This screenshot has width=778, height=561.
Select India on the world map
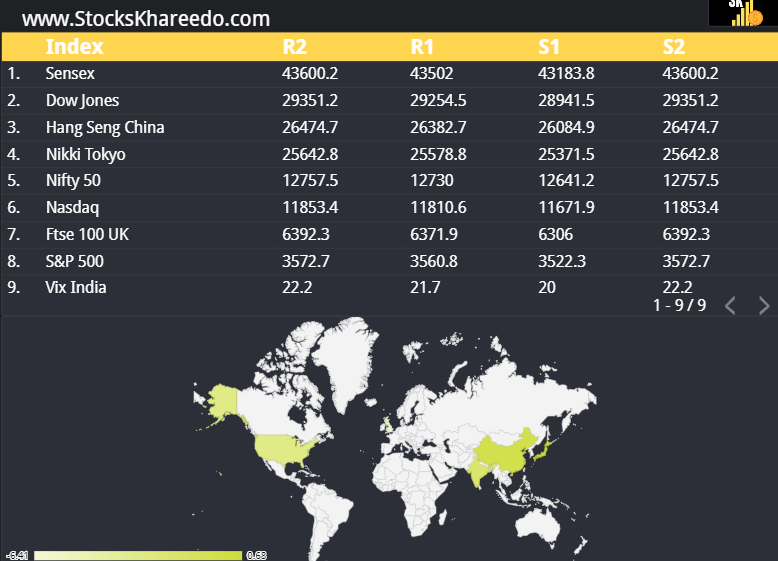click(477, 472)
